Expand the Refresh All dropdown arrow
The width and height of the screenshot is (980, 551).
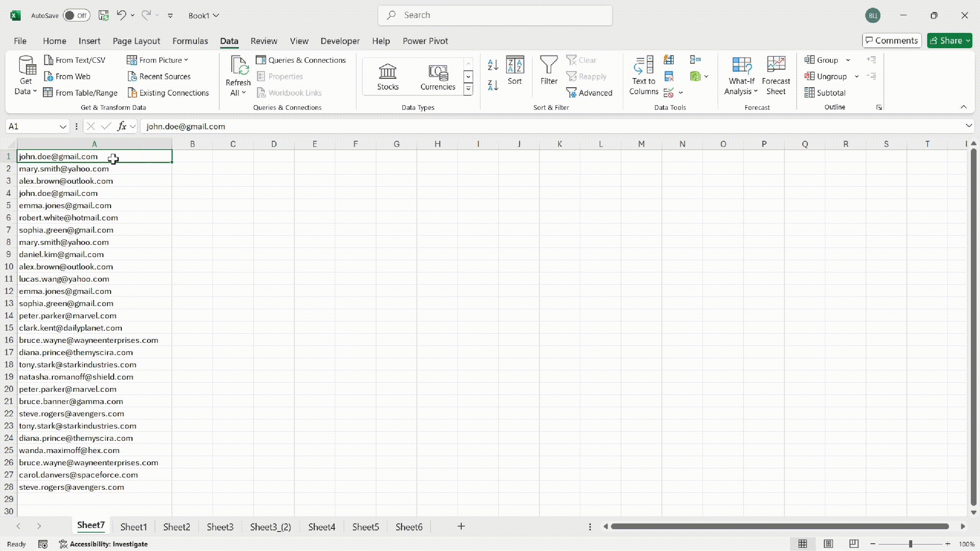click(x=243, y=93)
